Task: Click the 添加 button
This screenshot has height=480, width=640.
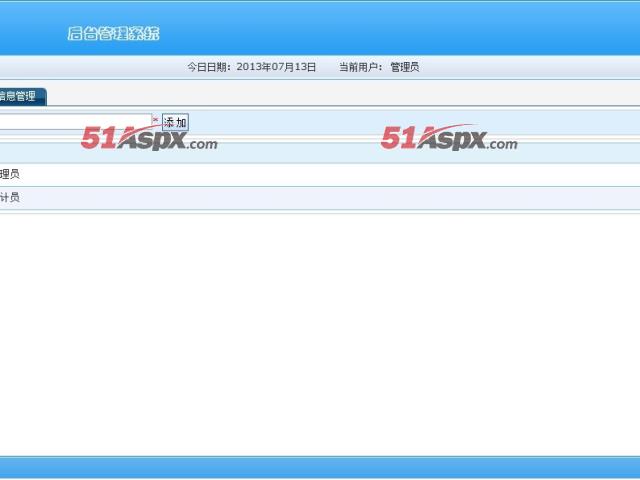Action: click(x=175, y=122)
